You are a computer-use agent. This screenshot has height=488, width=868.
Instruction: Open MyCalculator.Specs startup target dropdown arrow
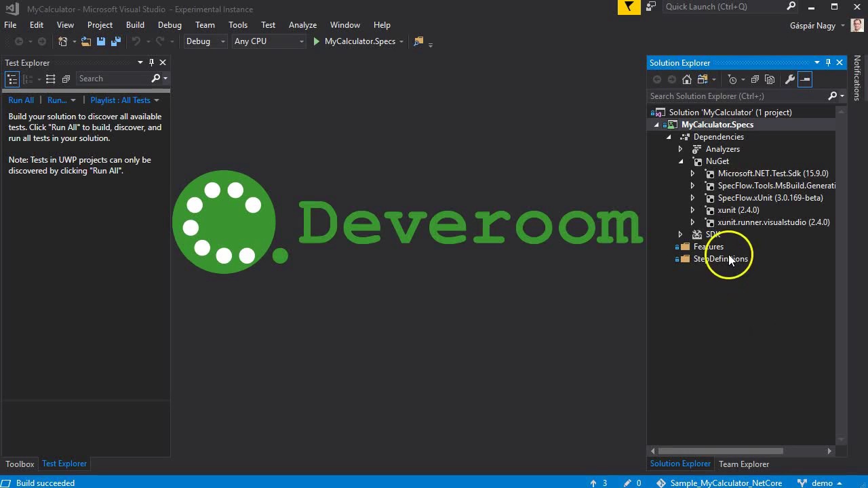[x=401, y=41]
